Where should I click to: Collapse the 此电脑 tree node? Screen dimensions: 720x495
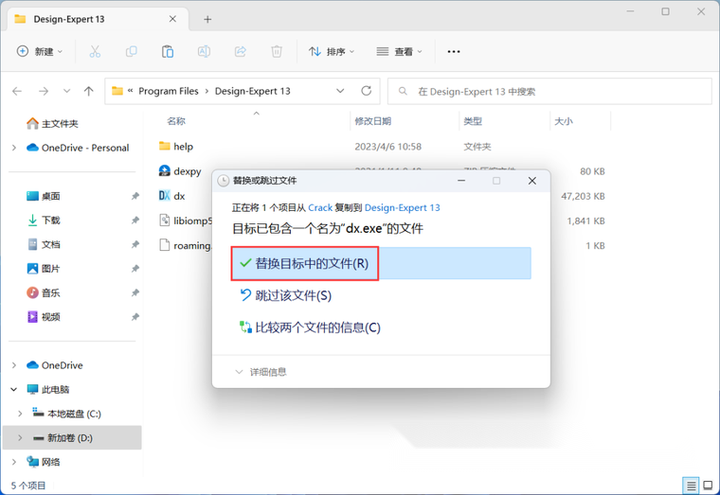point(14,389)
